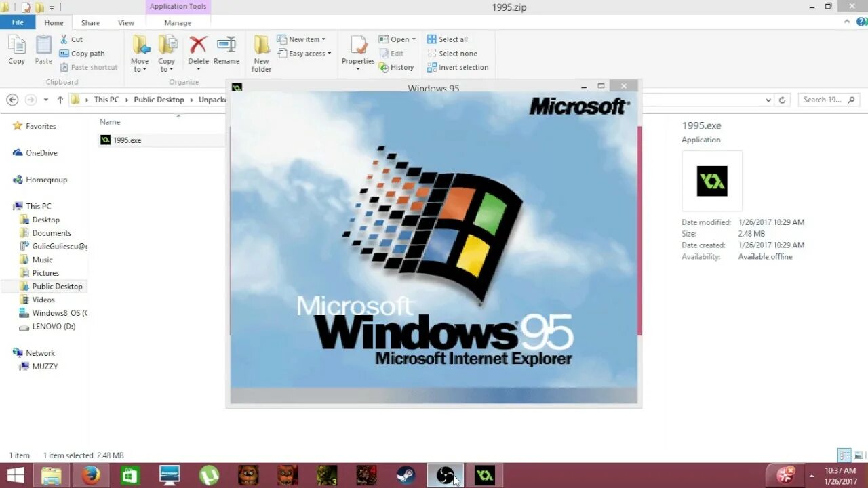Click the Edit ribbon button
The image size is (868, 488).
391,54
